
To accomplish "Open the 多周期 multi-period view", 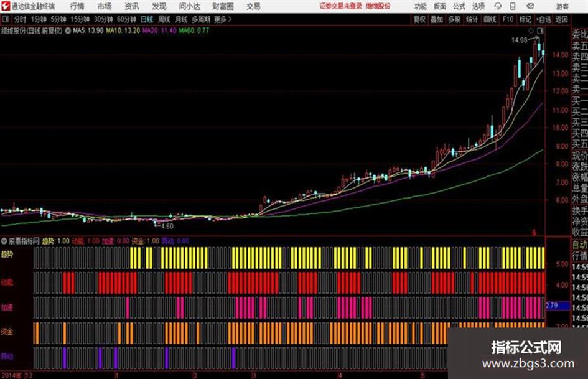I will point(201,19).
